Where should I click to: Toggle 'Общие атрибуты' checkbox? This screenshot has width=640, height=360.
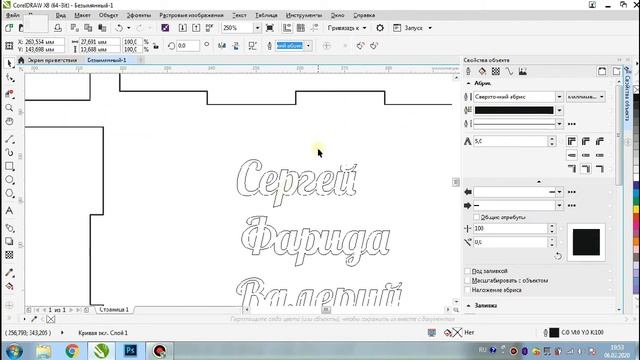pyautogui.click(x=476, y=217)
